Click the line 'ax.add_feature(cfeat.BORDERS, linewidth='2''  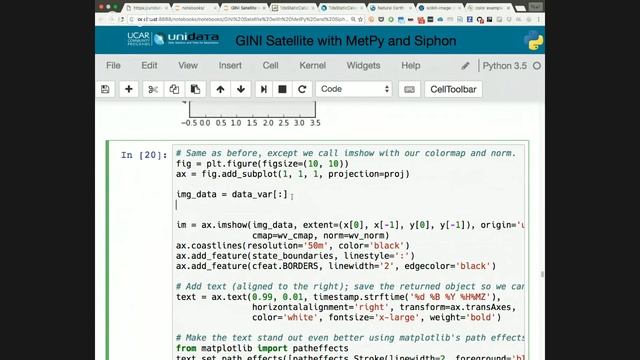[336, 266]
